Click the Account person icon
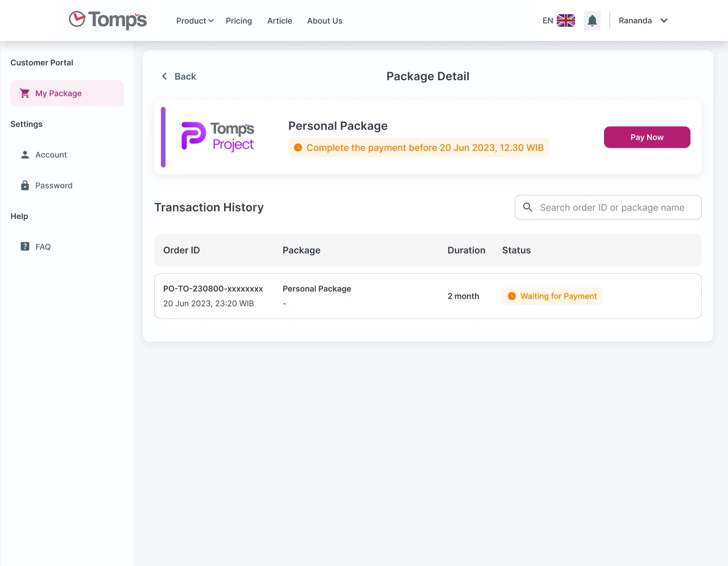 pos(25,155)
